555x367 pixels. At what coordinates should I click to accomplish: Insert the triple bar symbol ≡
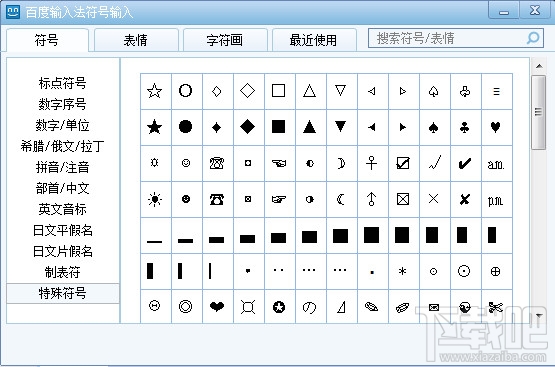click(496, 91)
